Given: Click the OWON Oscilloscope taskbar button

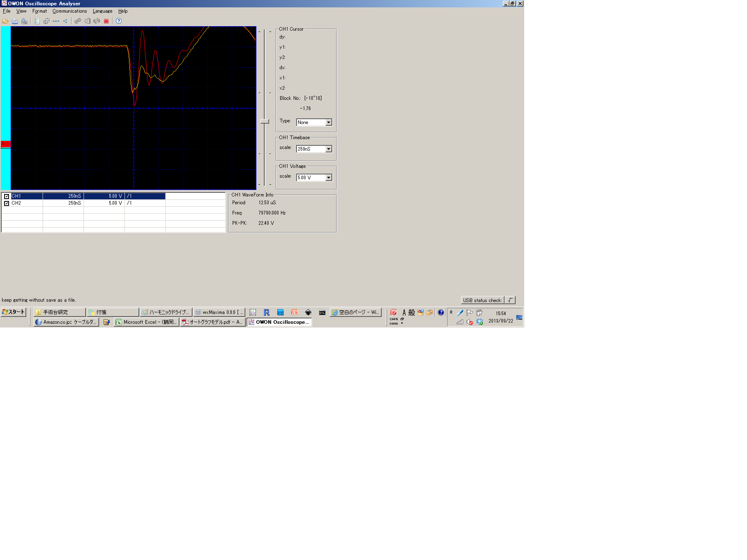Looking at the screenshot, I should 279,322.
